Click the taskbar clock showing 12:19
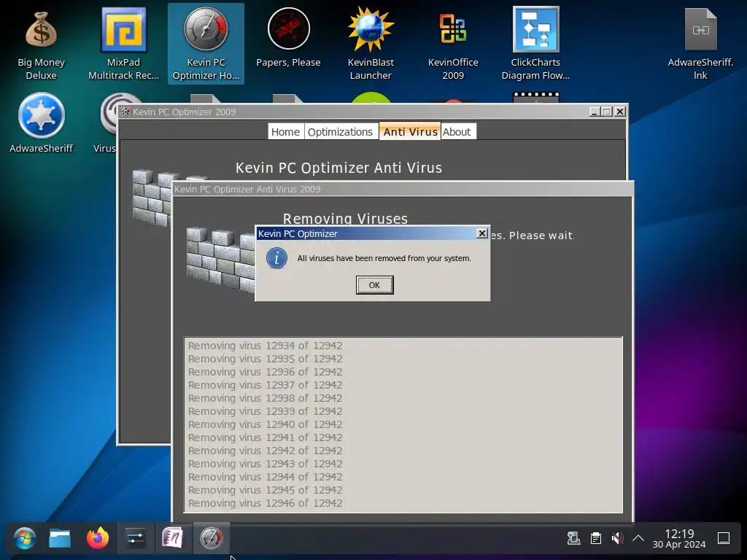 tap(679, 539)
